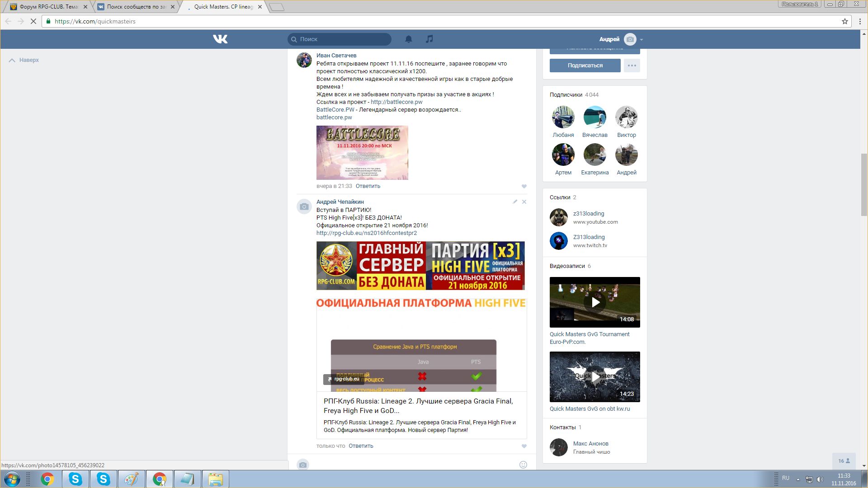Open subscriber Виктор avatar
Screen dimensions: 868x488
point(627,117)
